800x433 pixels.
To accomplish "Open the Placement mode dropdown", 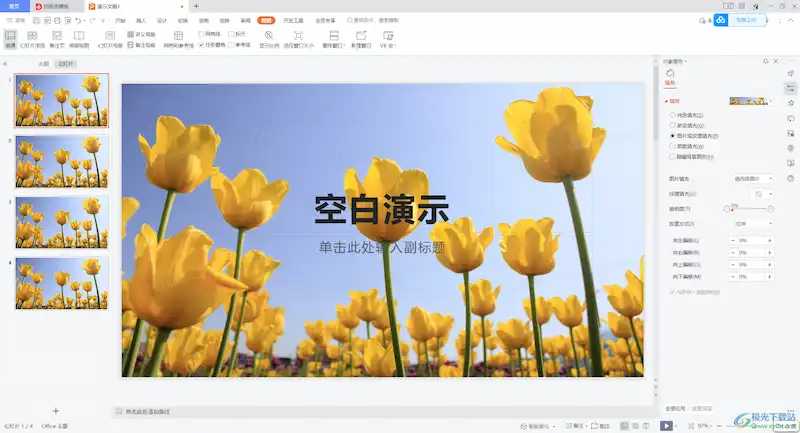I will pyautogui.click(x=753, y=224).
